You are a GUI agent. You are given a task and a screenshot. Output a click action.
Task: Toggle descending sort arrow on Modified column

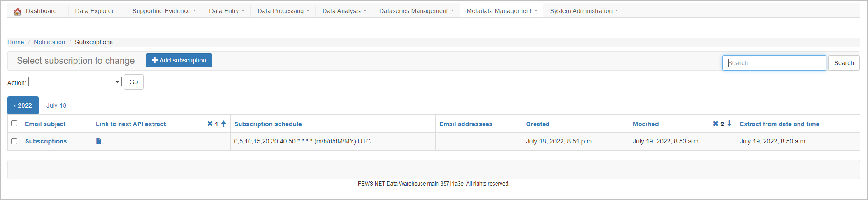[x=729, y=124]
